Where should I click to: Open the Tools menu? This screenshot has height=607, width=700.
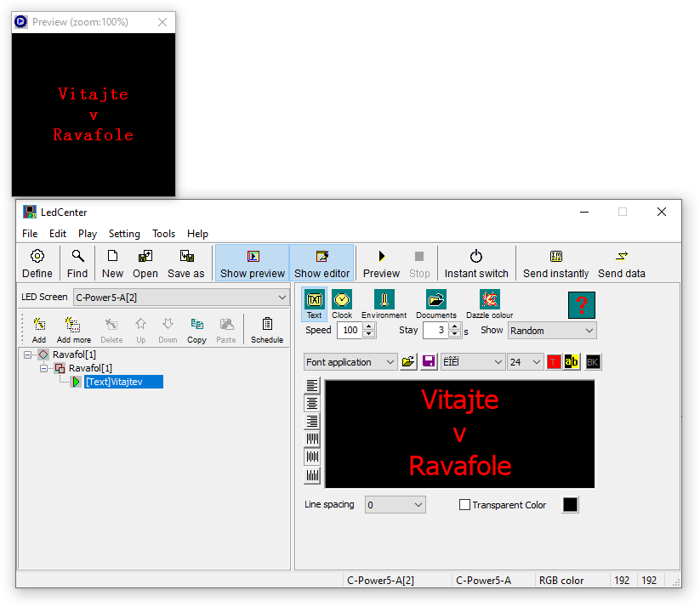click(x=163, y=234)
